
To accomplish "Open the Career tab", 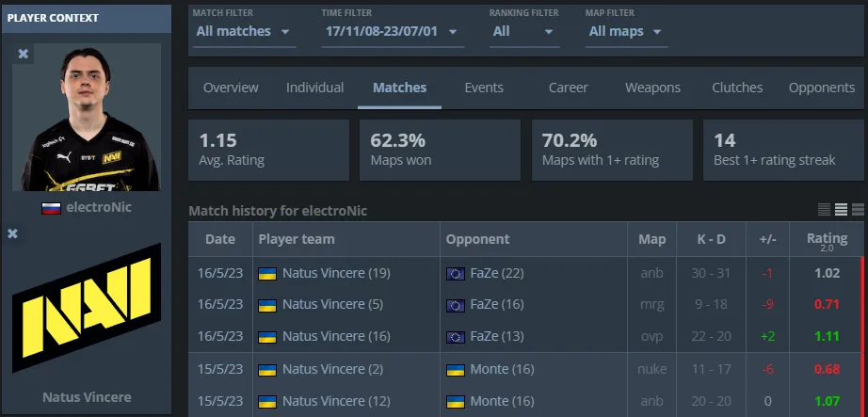I will click(x=569, y=88).
